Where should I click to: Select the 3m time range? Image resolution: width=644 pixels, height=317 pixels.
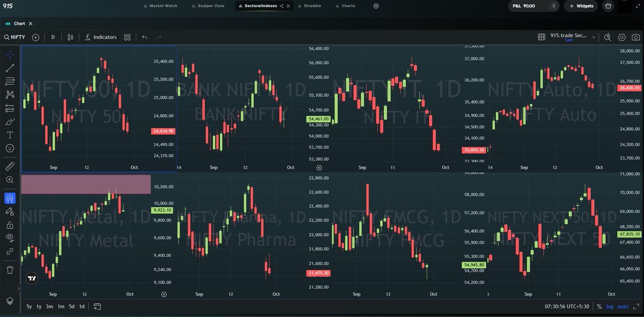[x=49, y=306]
